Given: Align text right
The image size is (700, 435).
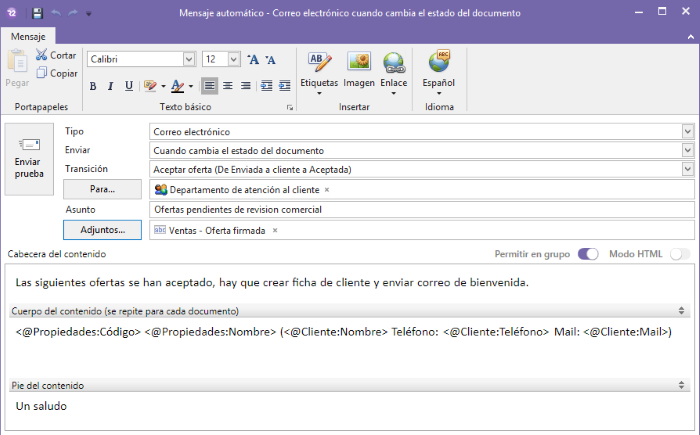Looking at the screenshot, I should [246, 86].
